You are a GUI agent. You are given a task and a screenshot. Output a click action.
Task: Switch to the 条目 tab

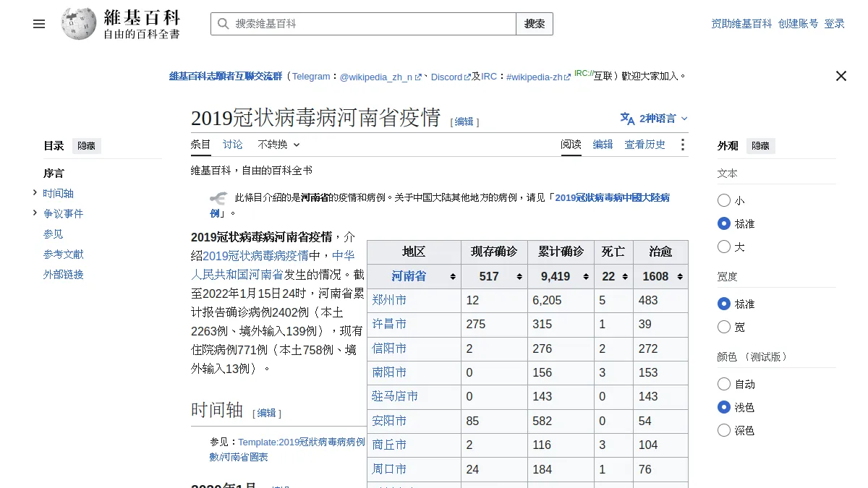coord(200,145)
